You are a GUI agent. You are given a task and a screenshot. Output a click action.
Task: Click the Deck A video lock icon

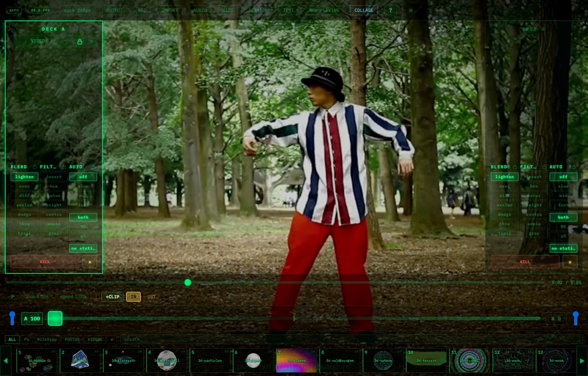[80, 41]
